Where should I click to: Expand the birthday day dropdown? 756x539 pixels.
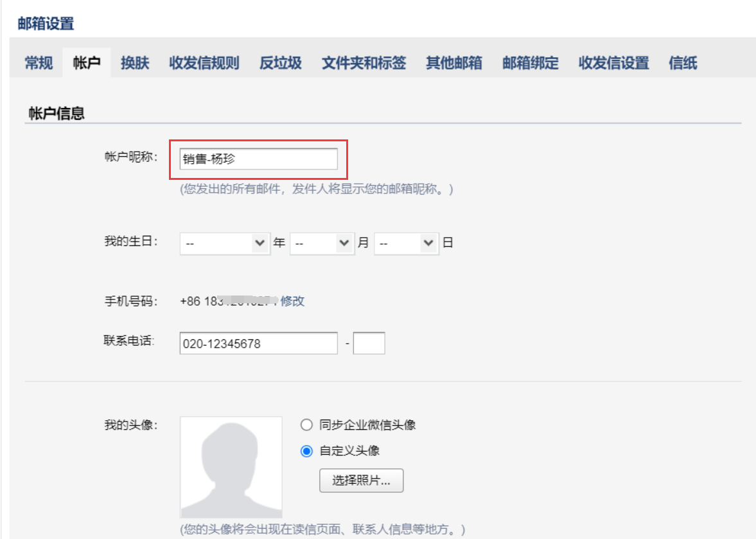coord(406,243)
